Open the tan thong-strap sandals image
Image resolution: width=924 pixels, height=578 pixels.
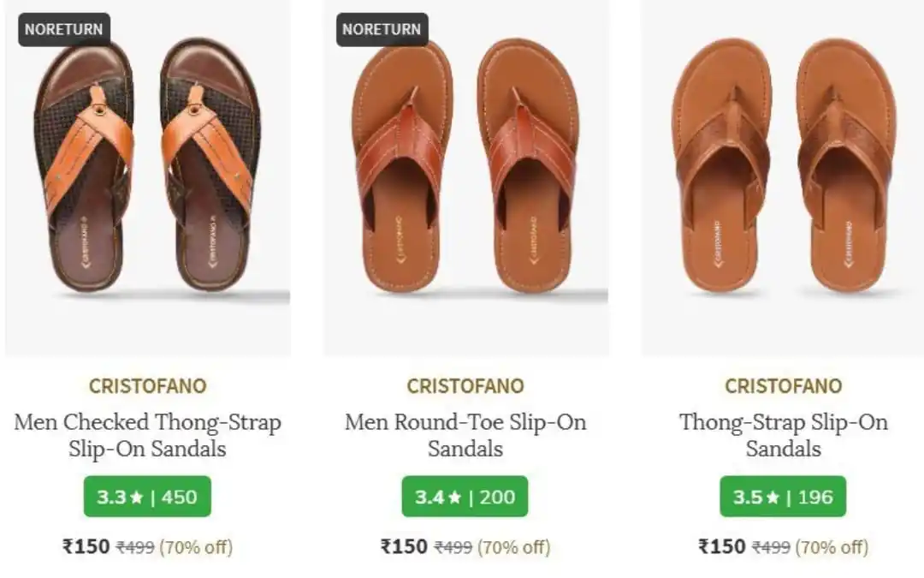click(783, 178)
